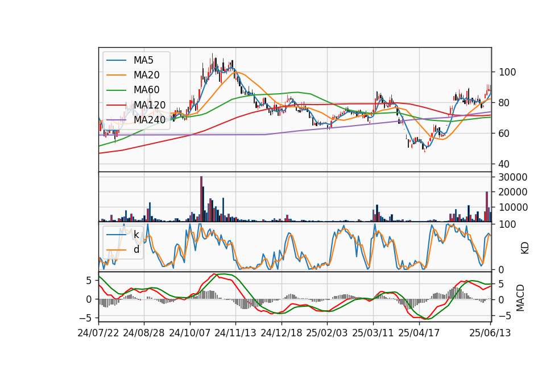The height and width of the screenshot is (392, 546).
Task: Click the green MA60 legend line swatch
Action: click(x=116, y=90)
